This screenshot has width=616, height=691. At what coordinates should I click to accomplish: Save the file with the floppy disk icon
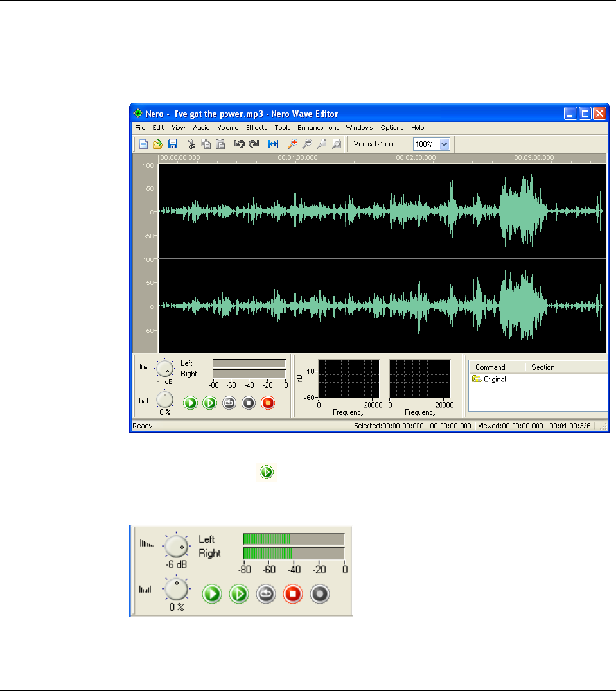point(172,144)
